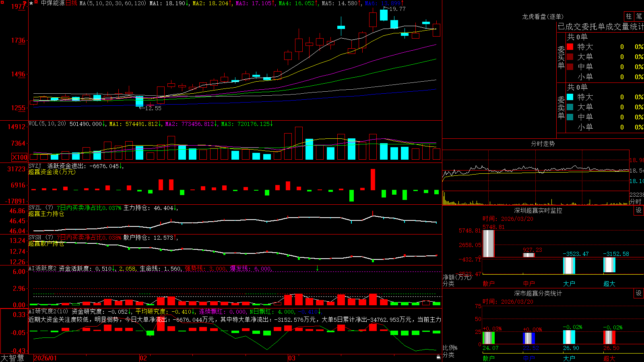Click the MA4: 16.052 value
This screenshot has width=644, height=362.
pyautogui.click(x=297, y=3)
